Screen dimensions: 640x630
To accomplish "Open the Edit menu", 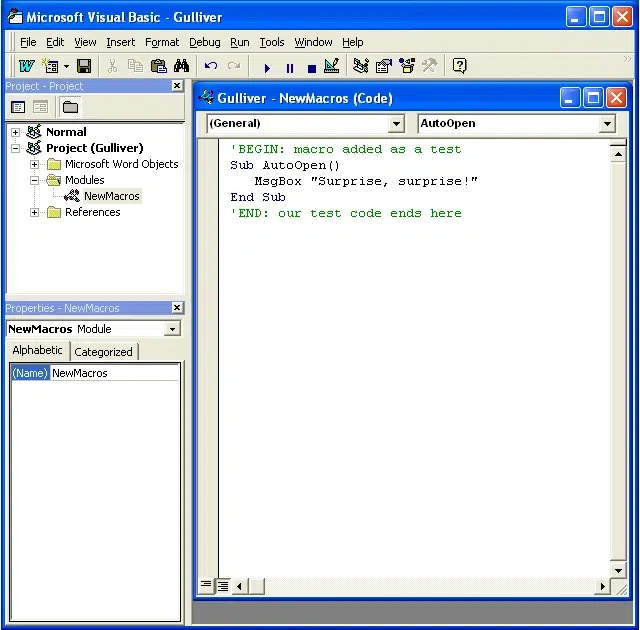I will [55, 42].
